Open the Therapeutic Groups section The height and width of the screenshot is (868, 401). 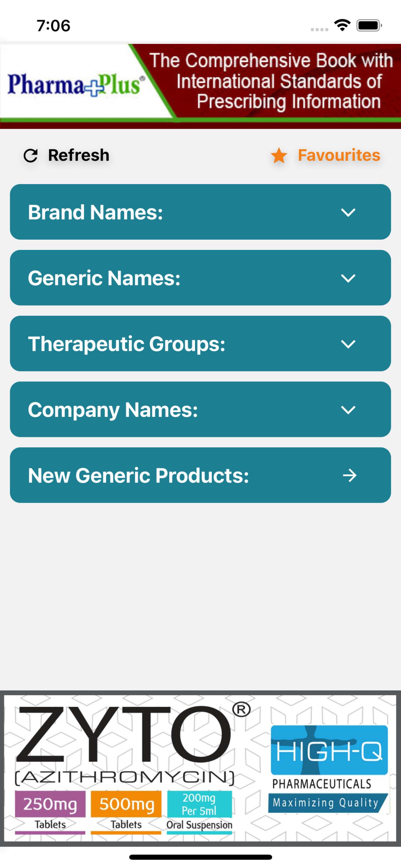200,344
